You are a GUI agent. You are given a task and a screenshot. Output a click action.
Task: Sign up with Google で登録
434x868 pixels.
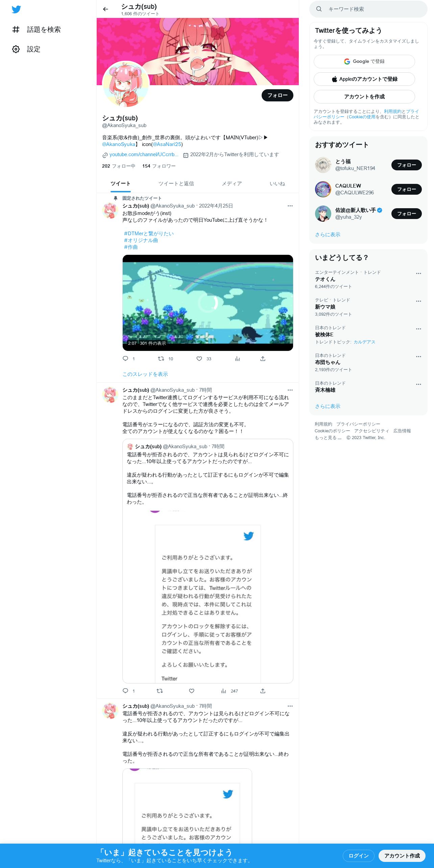pyautogui.click(x=364, y=62)
